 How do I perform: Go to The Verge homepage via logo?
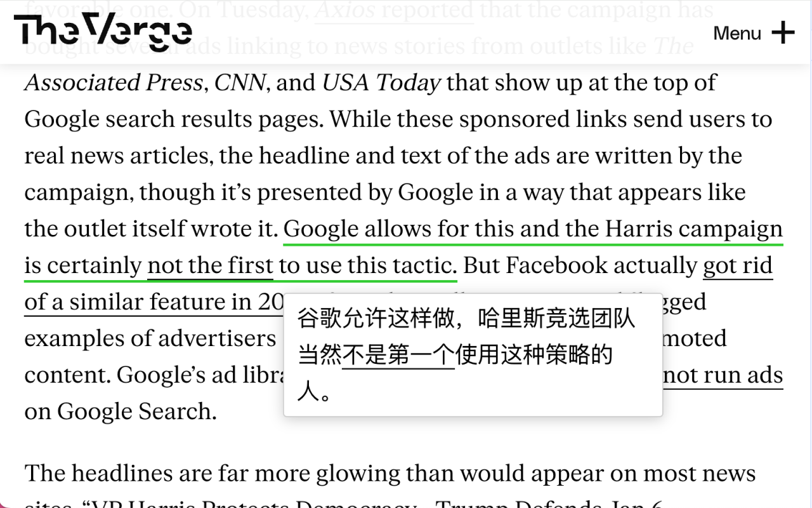103,32
